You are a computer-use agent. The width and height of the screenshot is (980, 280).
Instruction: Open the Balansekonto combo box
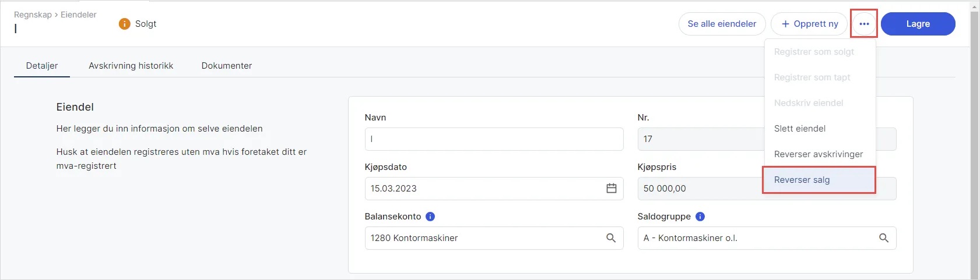click(484, 238)
